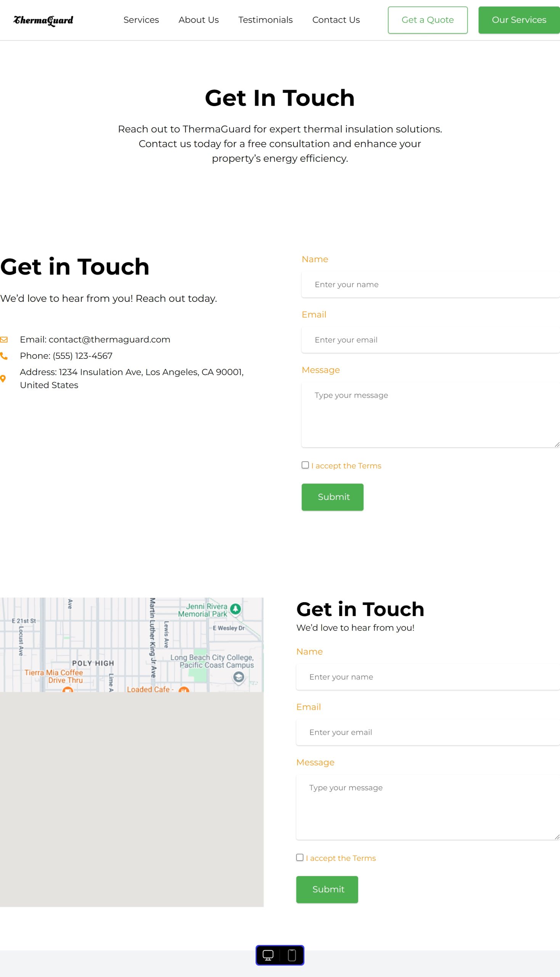
Task: Click the ThermaGuard logo
Action: [43, 20]
